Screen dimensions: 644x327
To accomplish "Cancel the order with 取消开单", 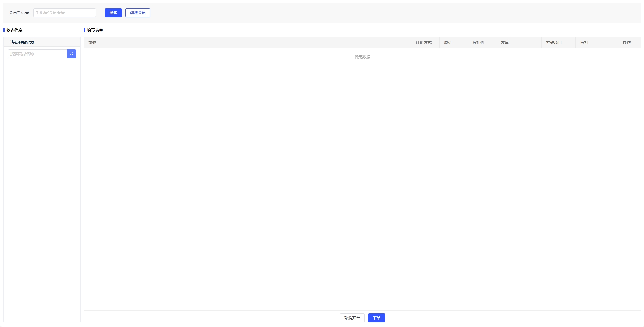I will [x=352, y=318].
